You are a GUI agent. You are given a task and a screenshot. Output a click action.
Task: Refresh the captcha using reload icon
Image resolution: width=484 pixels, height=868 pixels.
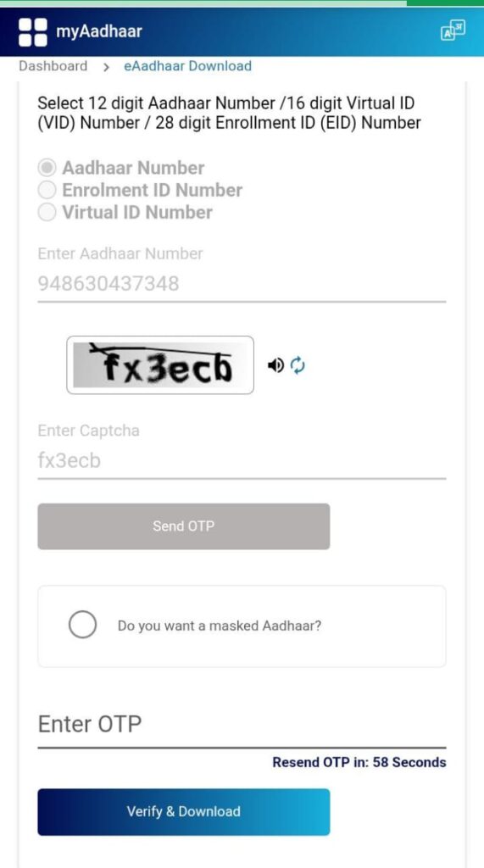coord(298,364)
